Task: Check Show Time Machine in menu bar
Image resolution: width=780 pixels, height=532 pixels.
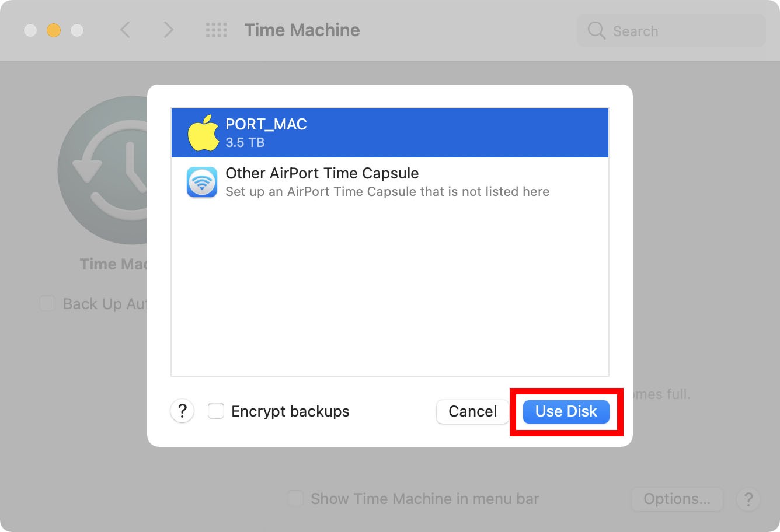Action: click(295, 499)
